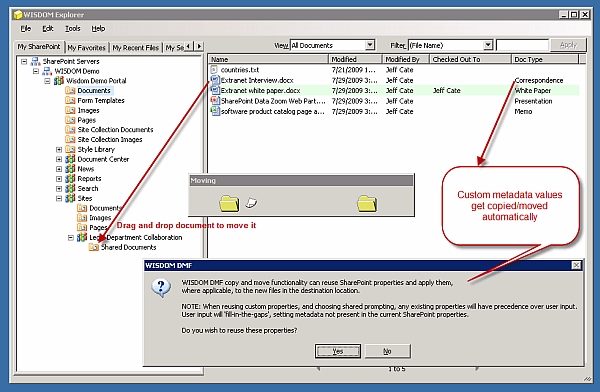The width and height of the screenshot is (600, 392).
Task: Click the software product catalog page file icon
Action: (215, 111)
